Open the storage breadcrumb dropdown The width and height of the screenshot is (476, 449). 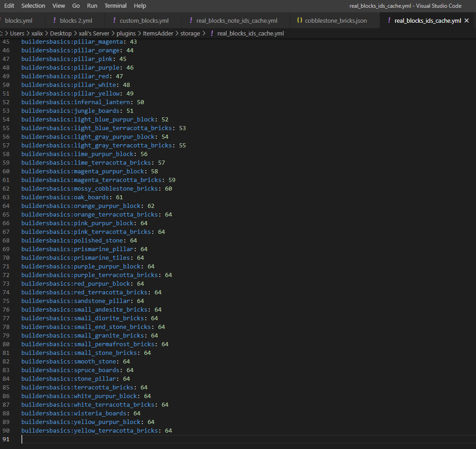point(191,33)
